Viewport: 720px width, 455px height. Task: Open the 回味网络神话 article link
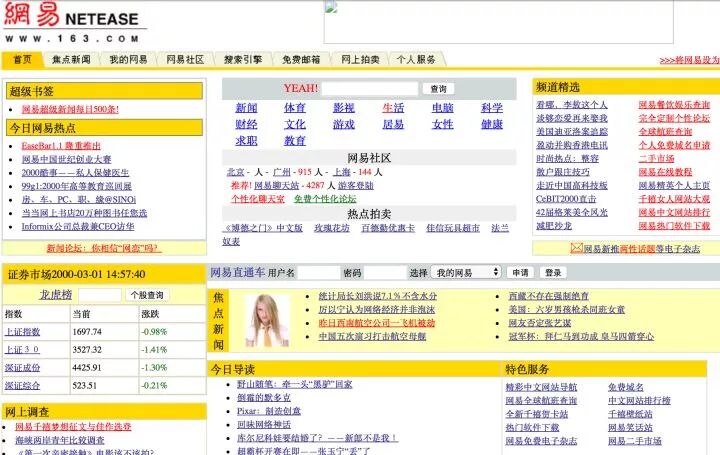click(264, 424)
